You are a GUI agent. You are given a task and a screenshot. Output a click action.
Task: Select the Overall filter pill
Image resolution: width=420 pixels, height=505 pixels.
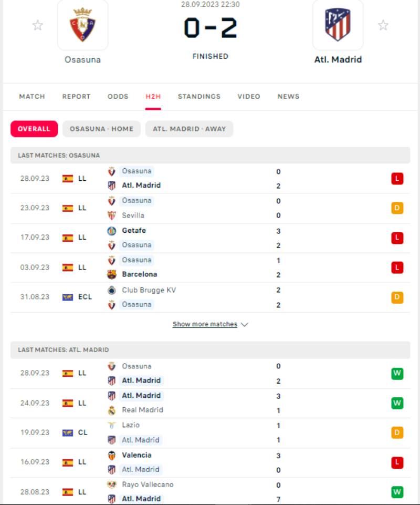point(34,129)
